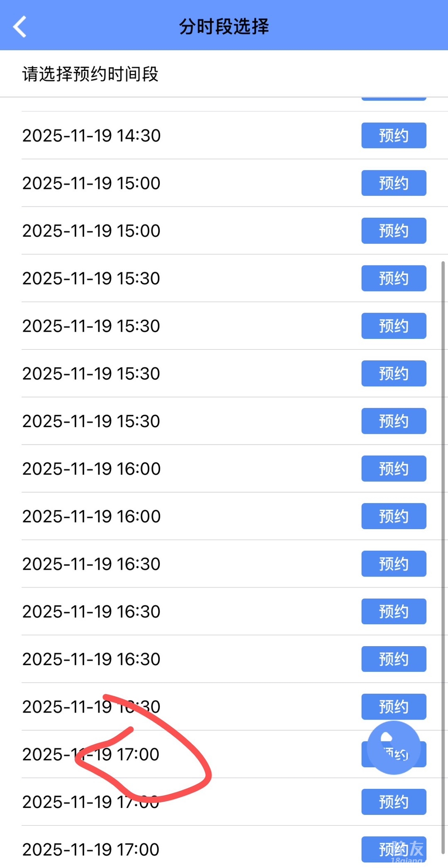Select the 2025-11-19 14:30 row text

(x=91, y=136)
